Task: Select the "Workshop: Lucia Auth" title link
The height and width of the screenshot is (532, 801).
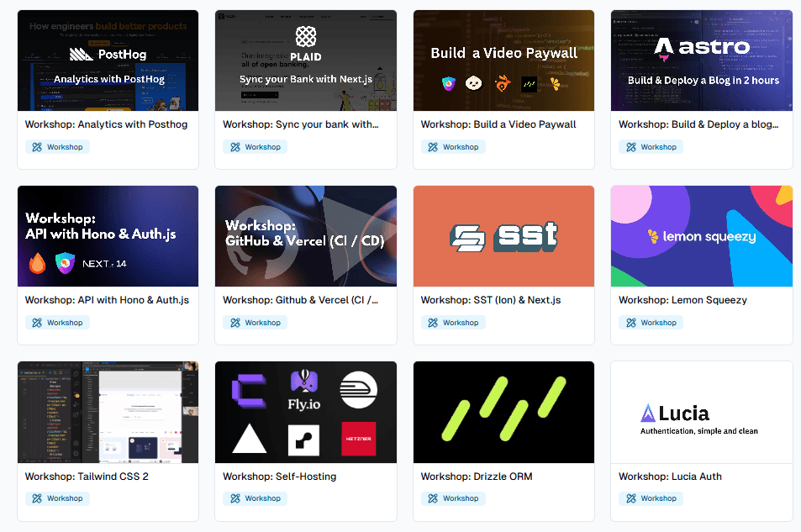Action: point(670,477)
